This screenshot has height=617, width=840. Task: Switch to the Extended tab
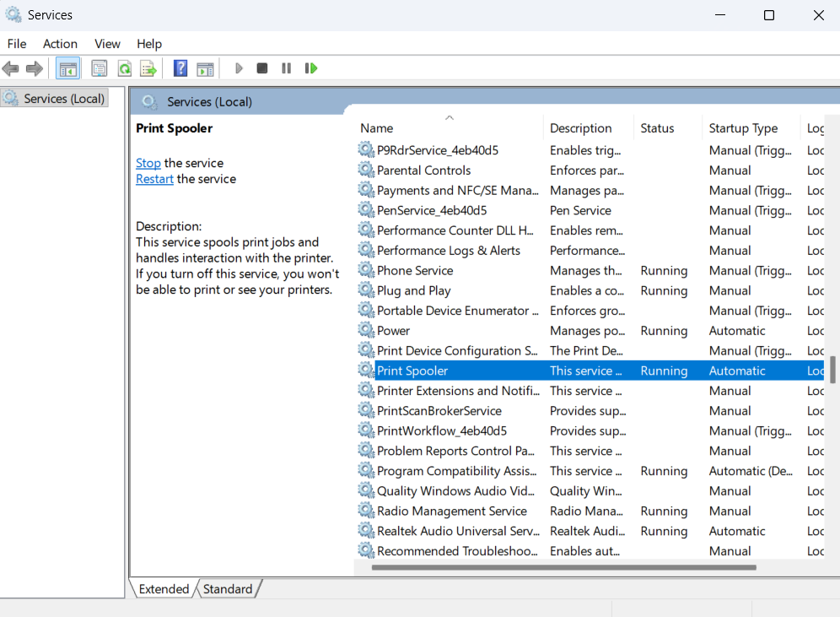pos(164,589)
